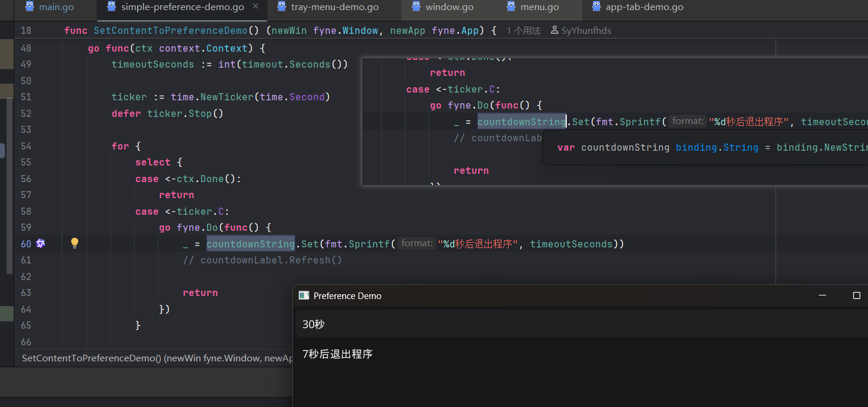Minimize the Preference Demo window
This screenshot has width=868, height=407.
(x=822, y=295)
